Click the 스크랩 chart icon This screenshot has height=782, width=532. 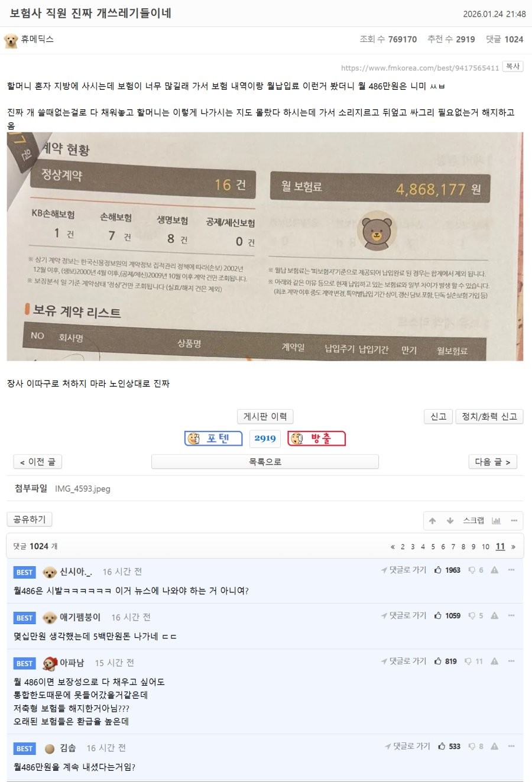point(496,521)
